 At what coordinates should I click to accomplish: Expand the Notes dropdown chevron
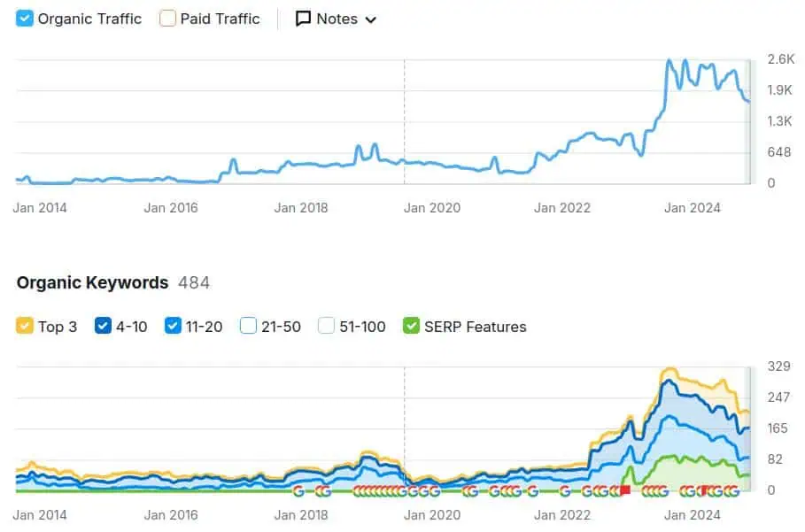370,19
